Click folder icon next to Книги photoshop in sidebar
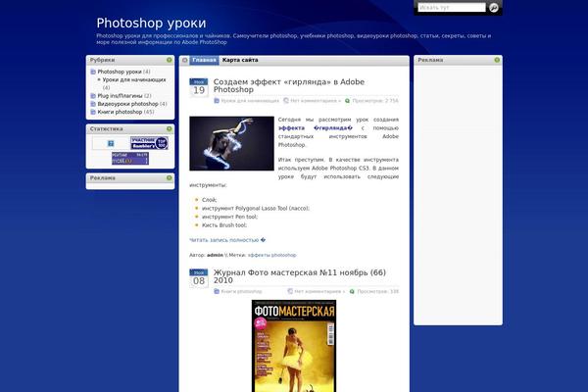588x392 pixels. [93, 112]
